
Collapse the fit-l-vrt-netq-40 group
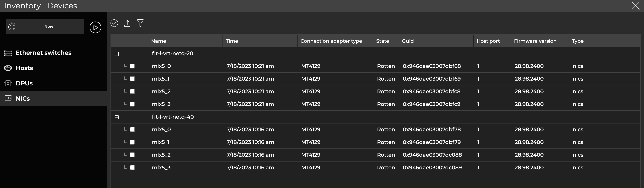click(117, 117)
